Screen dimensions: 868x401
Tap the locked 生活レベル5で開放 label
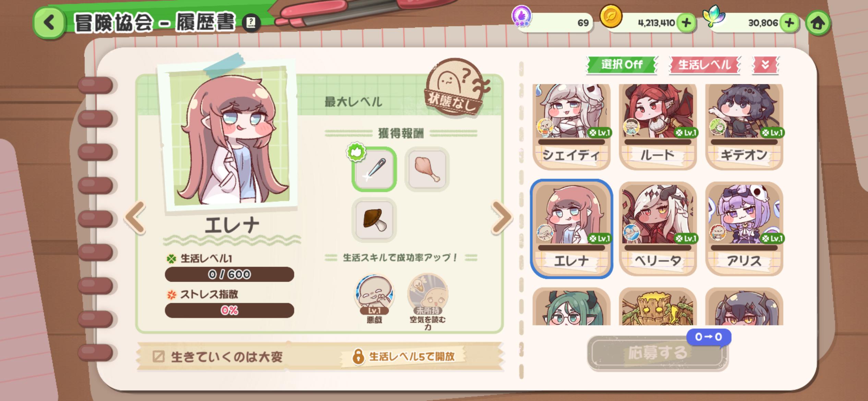(403, 356)
